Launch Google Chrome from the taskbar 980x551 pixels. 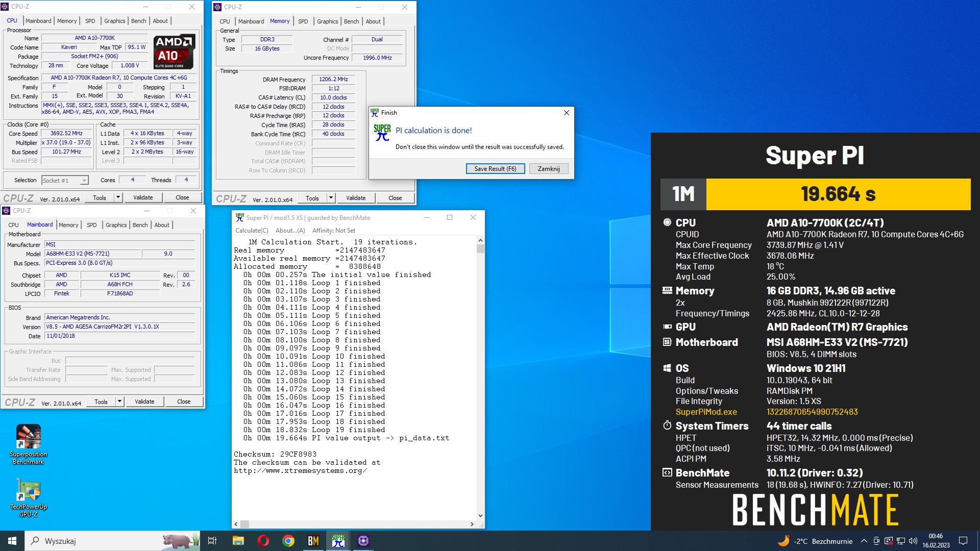pos(288,541)
